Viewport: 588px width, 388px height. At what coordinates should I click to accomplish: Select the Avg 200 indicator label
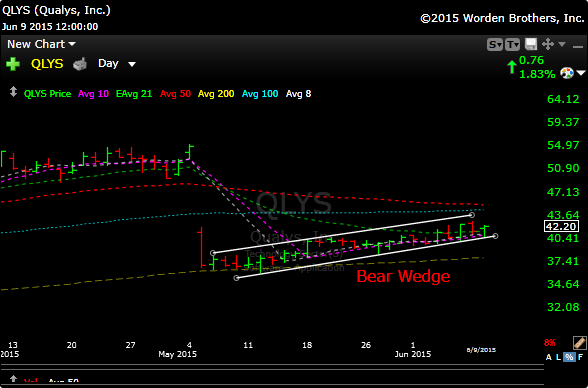click(216, 94)
